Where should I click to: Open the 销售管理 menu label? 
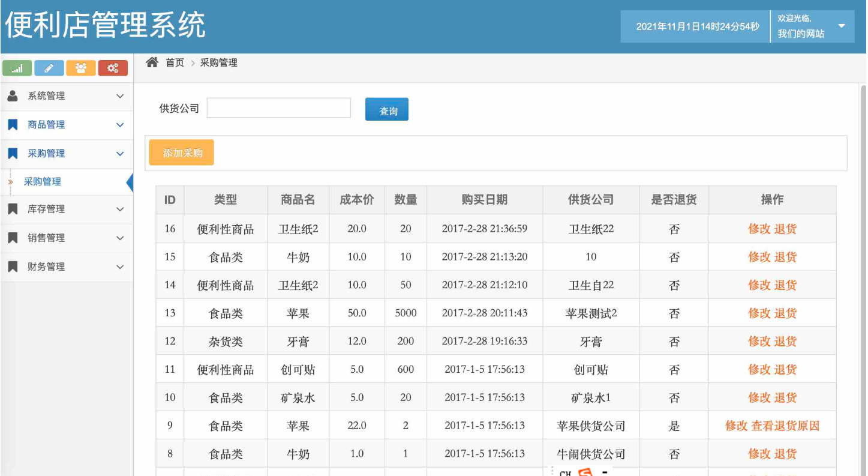46,238
